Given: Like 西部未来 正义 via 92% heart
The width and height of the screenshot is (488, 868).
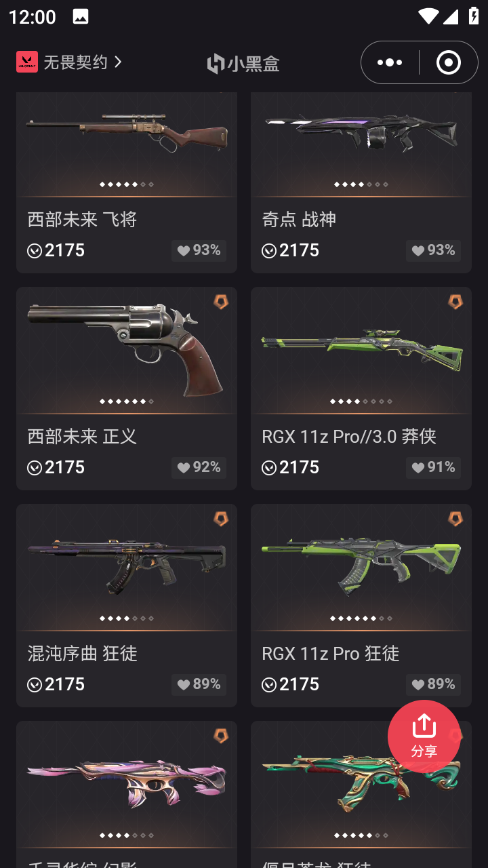Looking at the screenshot, I should (199, 467).
